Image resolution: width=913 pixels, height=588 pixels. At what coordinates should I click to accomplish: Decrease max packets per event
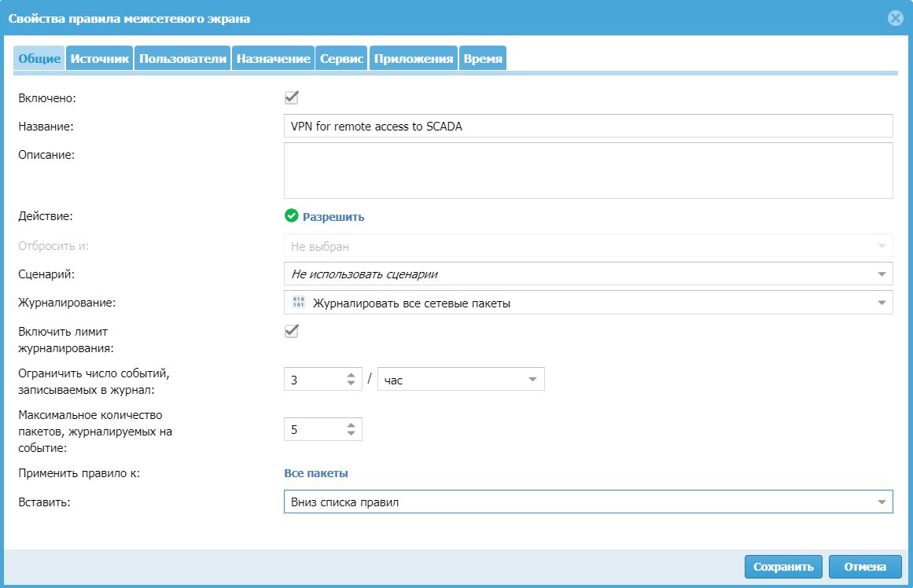point(351,433)
